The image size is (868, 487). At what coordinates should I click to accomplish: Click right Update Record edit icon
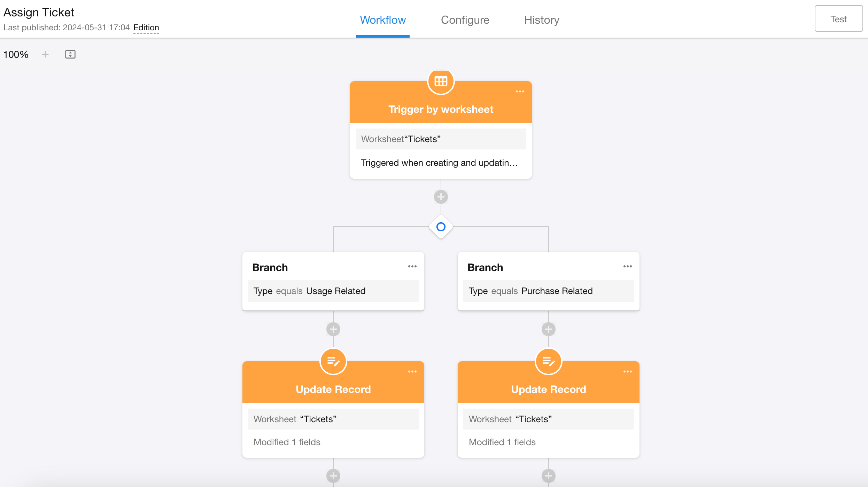tap(548, 362)
